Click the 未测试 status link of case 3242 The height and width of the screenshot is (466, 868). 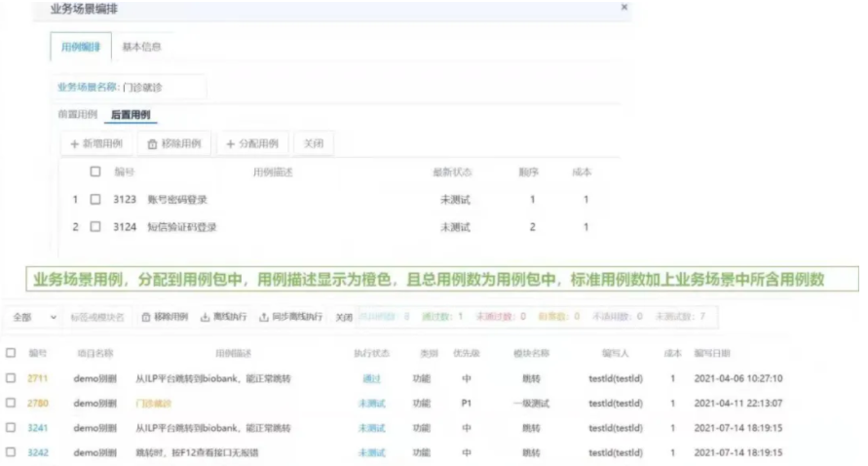(371, 452)
